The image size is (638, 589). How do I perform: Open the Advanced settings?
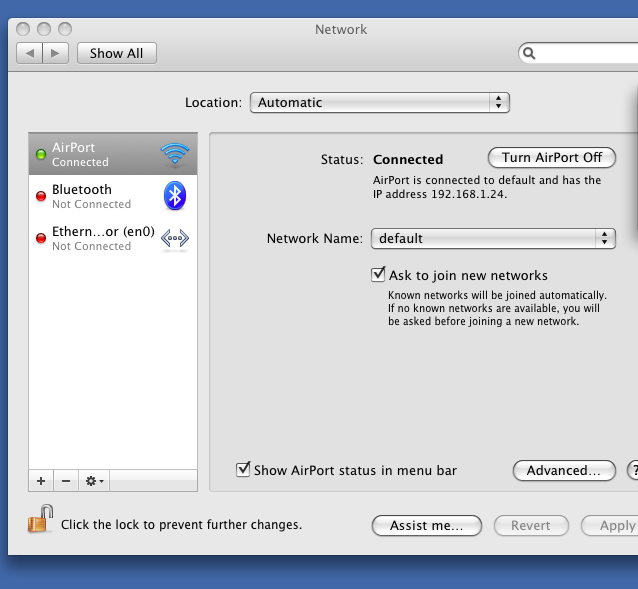pos(564,471)
